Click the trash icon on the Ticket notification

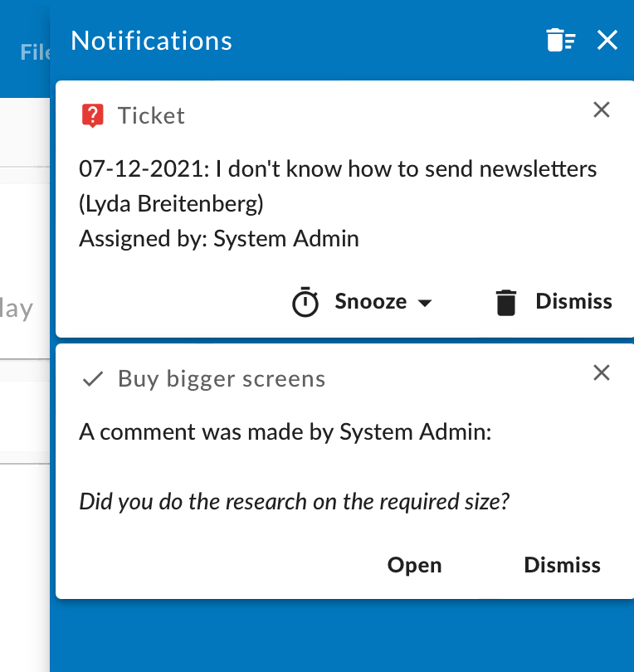(505, 302)
